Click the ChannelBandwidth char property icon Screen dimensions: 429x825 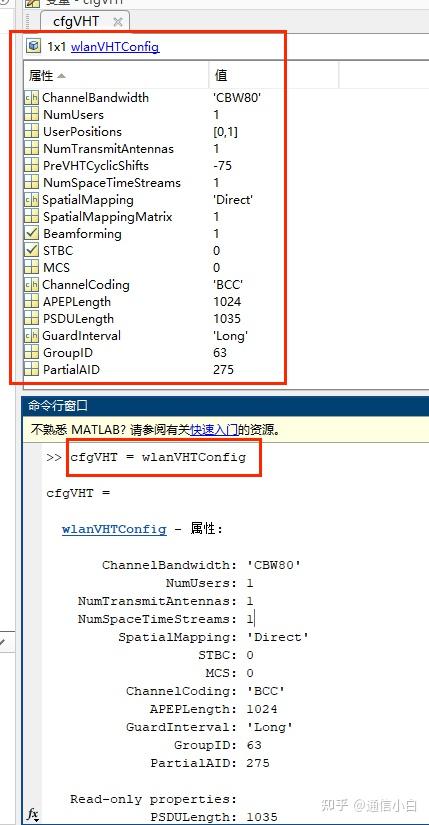pos(33,98)
